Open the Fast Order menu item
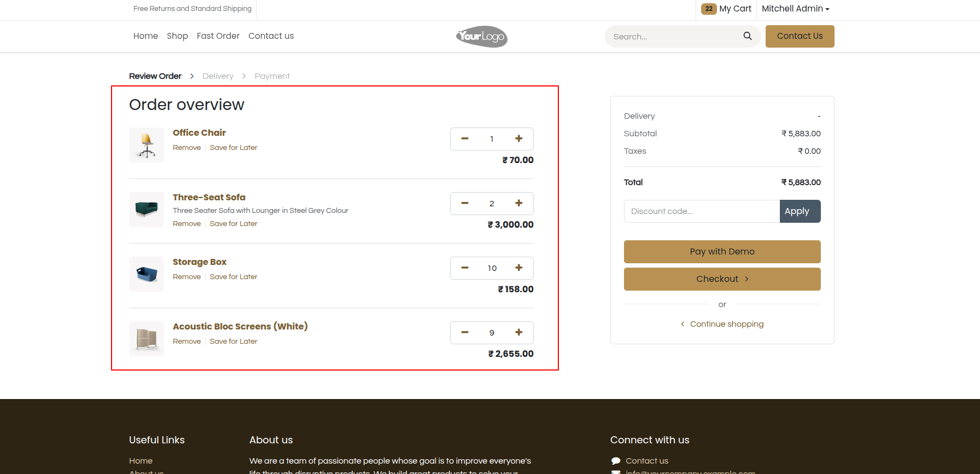Viewport: 980px width, 474px height. [218, 36]
